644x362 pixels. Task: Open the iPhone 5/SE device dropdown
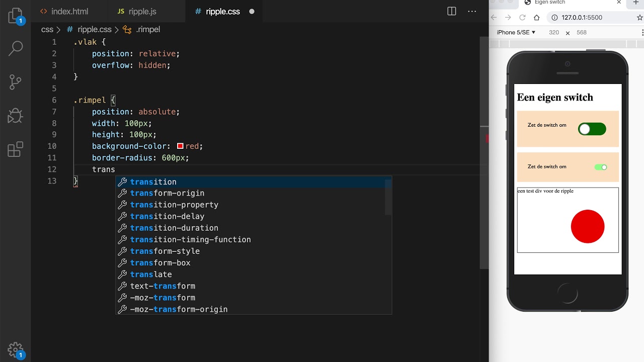516,32
